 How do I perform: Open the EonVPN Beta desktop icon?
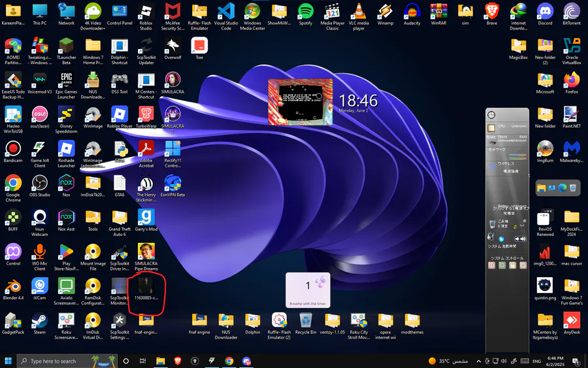tap(172, 186)
